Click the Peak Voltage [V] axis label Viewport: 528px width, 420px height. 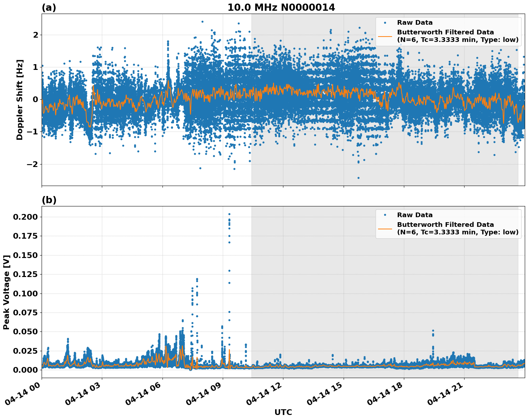click(x=7, y=290)
